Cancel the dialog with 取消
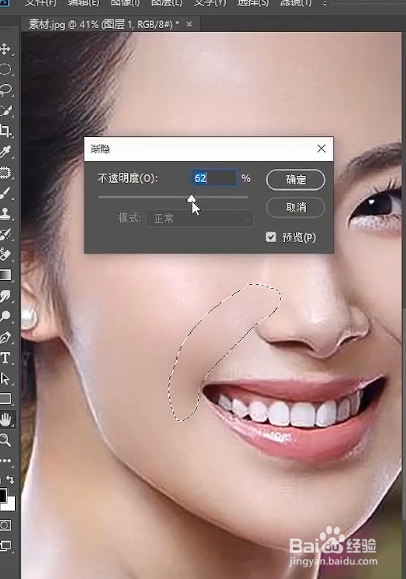Screen dimensions: 406x579 296,208
